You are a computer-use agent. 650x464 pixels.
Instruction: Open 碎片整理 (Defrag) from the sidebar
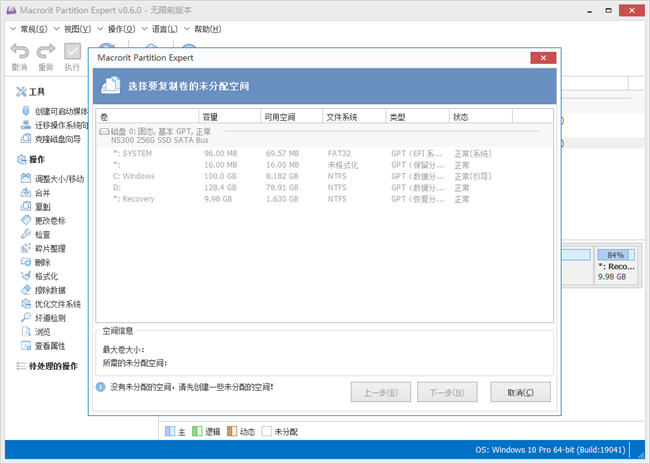pyautogui.click(x=49, y=249)
